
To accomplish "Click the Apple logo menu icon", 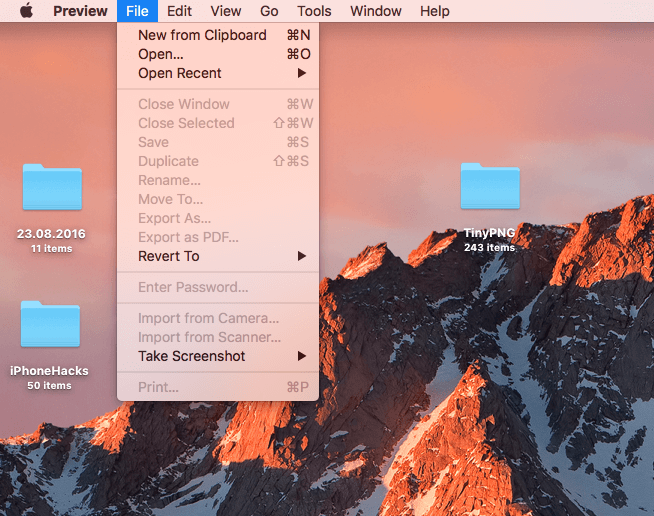I will [x=26, y=11].
